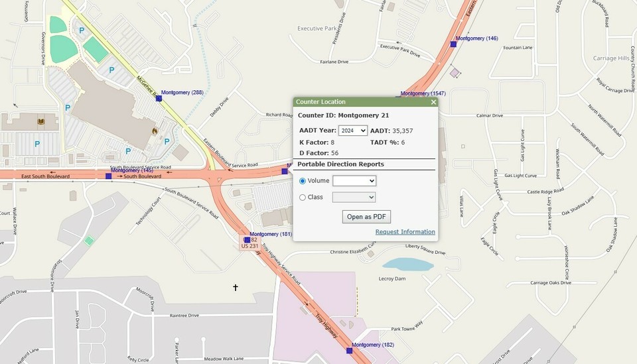Click the Montgomery (1547) counter marker

point(399,97)
